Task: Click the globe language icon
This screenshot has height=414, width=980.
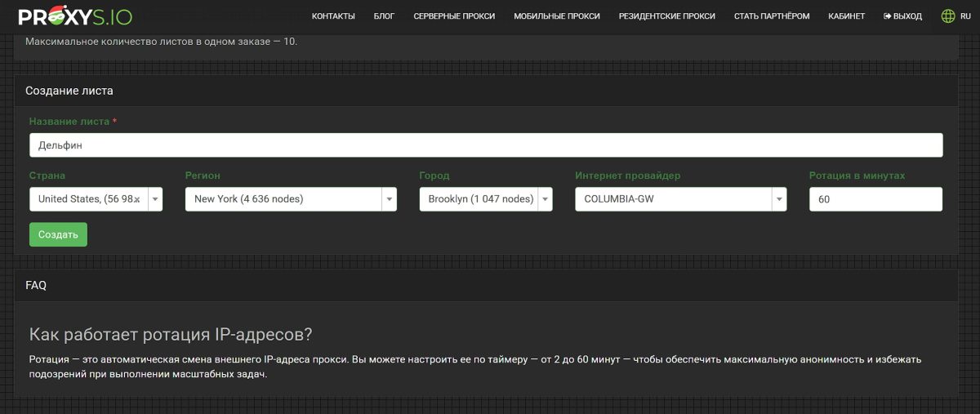Action: coord(948,16)
